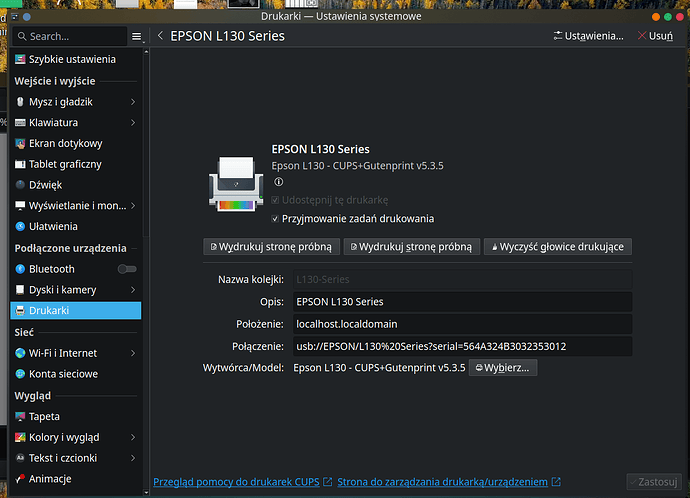Expand Dyski i kamery chevron
Screen dimensions: 690x498
[x=133, y=290]
